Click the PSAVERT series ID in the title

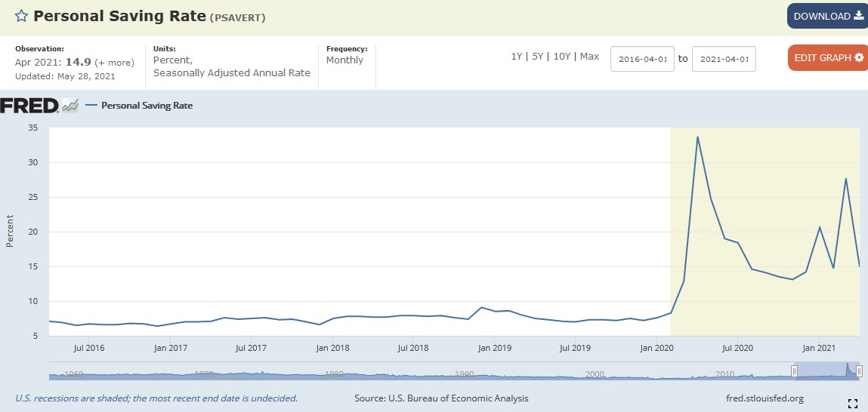pos(237,17)
